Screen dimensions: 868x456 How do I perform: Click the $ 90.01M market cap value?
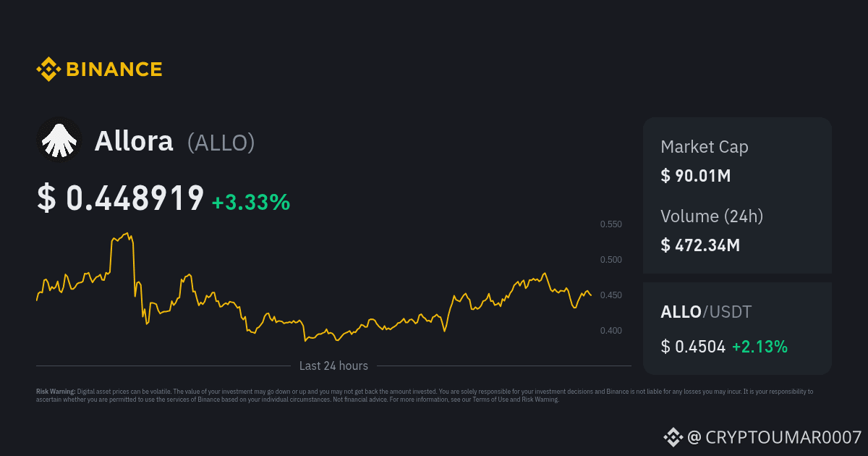696,176
